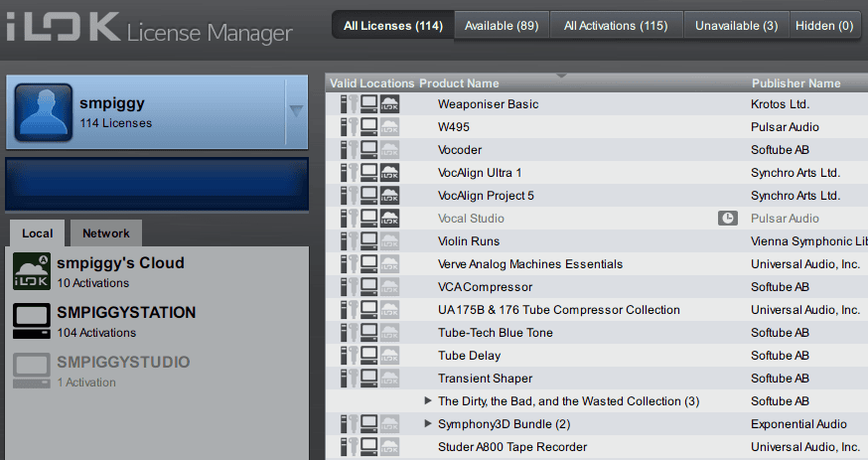Show the Hidden (0) licenses tab
Viewport: 868px width, 460px height.
pos(823,25)
